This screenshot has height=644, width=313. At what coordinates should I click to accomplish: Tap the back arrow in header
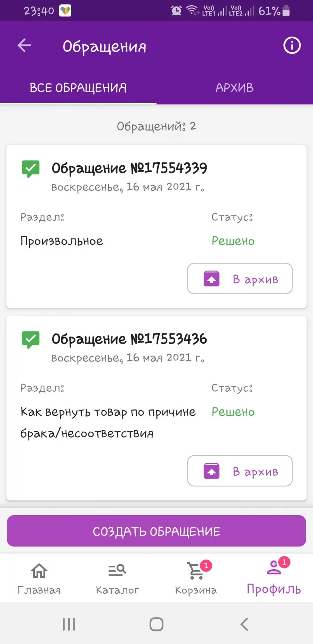[x=24, y=45]
